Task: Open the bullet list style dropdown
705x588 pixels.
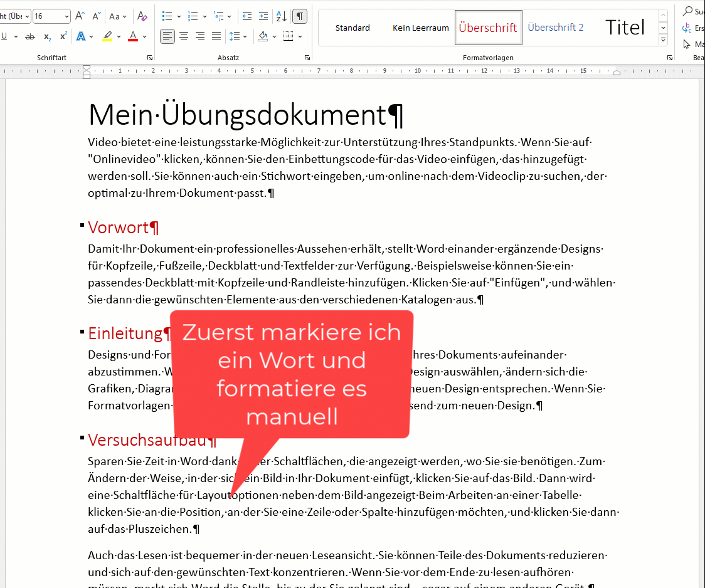Action: click(x=179, y=16)
